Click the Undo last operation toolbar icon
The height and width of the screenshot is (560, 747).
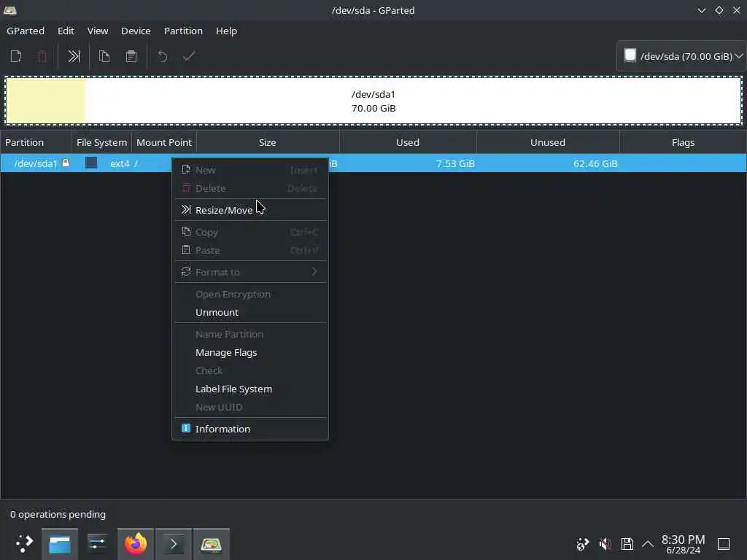pyautogui.click(x=163, y=57)
